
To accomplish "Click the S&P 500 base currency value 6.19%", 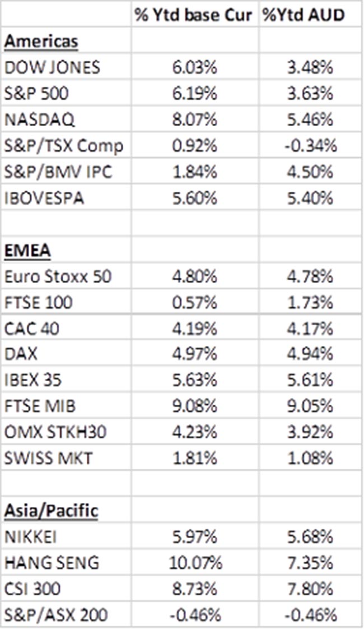I will (194, 94).
